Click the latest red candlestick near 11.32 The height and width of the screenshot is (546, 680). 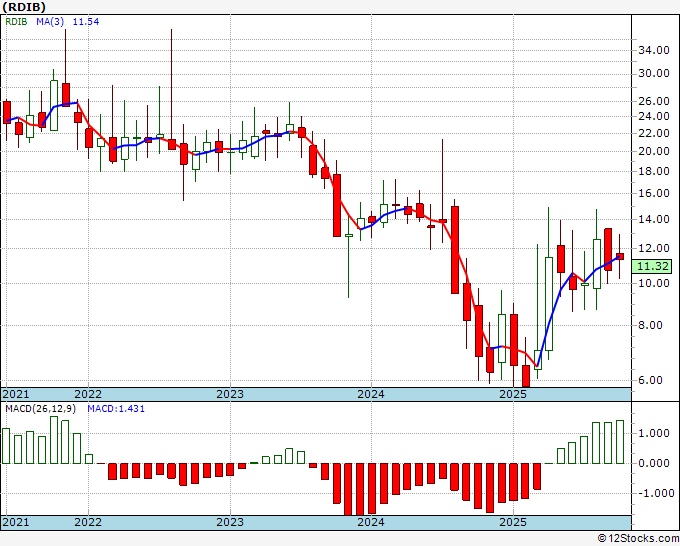point(620,256)
